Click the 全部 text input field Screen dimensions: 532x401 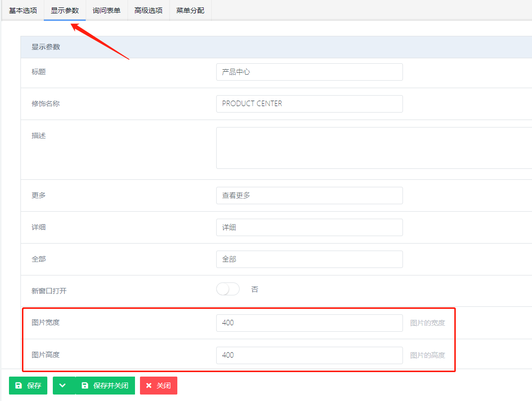[x=309, y=259]
